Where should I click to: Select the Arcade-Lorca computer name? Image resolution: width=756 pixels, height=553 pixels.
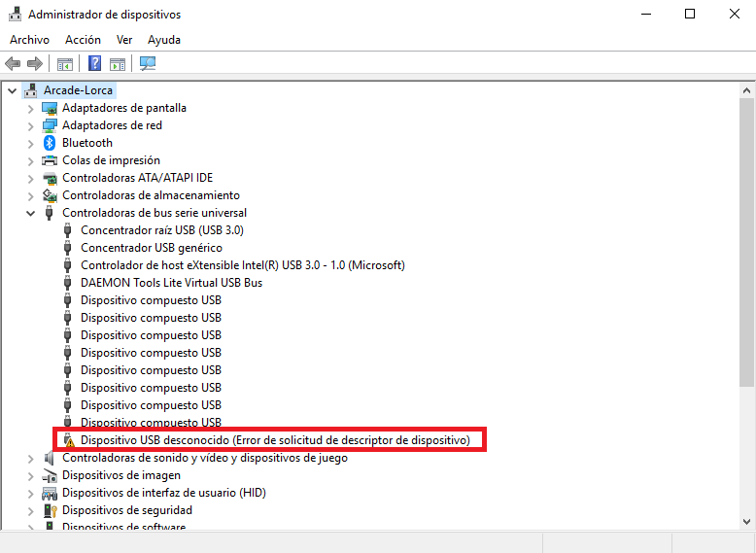tap(78, 90)
